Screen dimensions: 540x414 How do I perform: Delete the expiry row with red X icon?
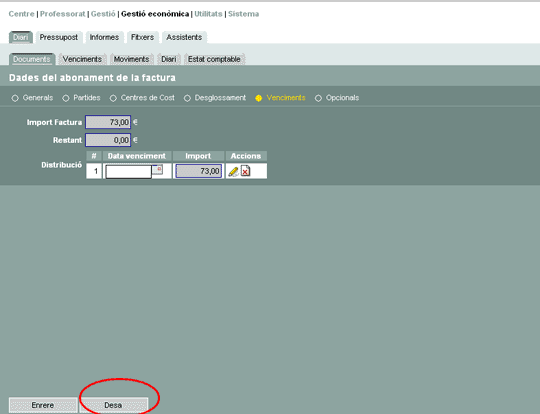coord(246,171)
